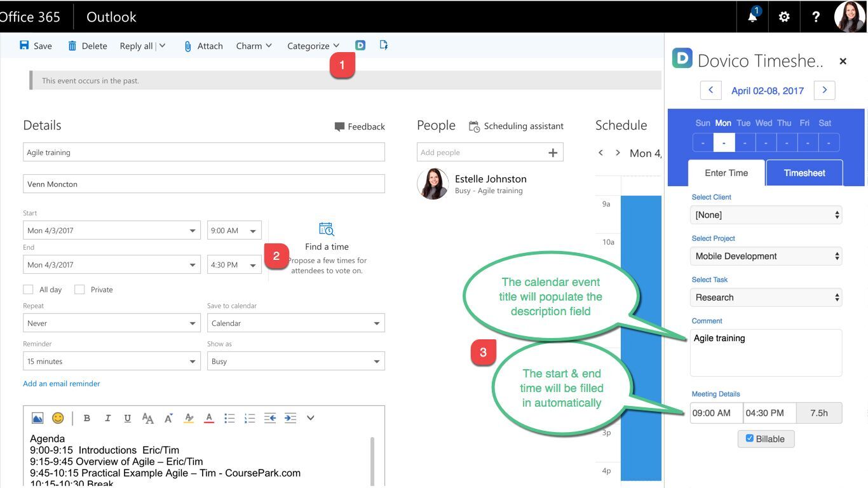868x488 pixels.
Task: Open the Save to calendar dropdown
Action: pyautogui.click(x=295, y=323)
